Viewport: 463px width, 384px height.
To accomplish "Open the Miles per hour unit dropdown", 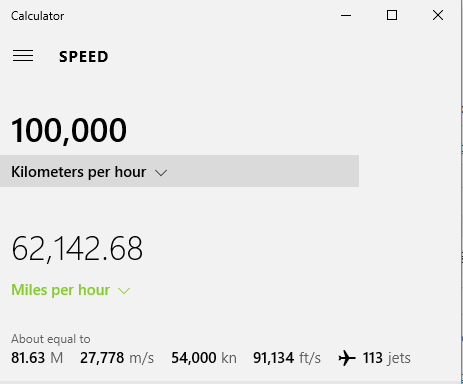I will [x=71, y=290].
